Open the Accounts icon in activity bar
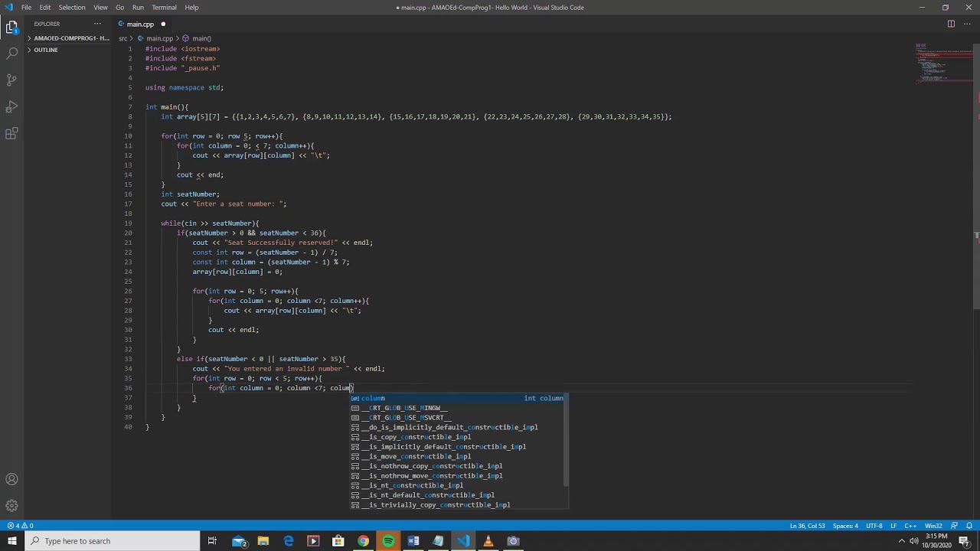Screen dimensions: 980x551 [11, 480]
